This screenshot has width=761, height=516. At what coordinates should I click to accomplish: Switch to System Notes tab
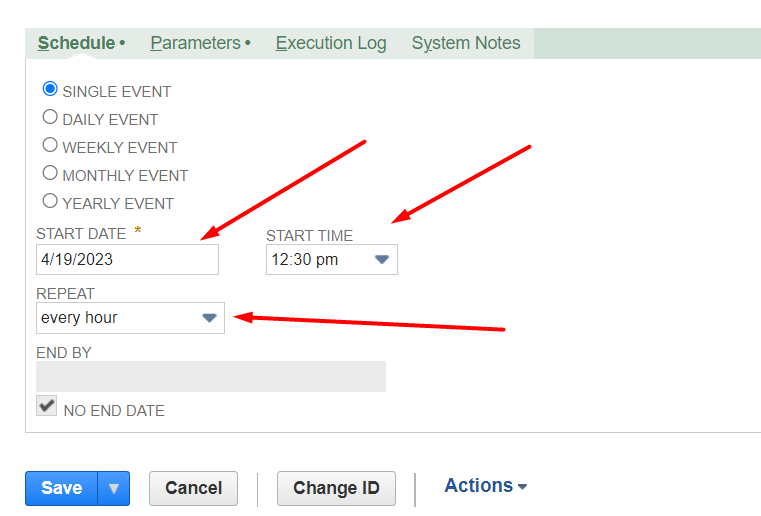click(466, 43)
